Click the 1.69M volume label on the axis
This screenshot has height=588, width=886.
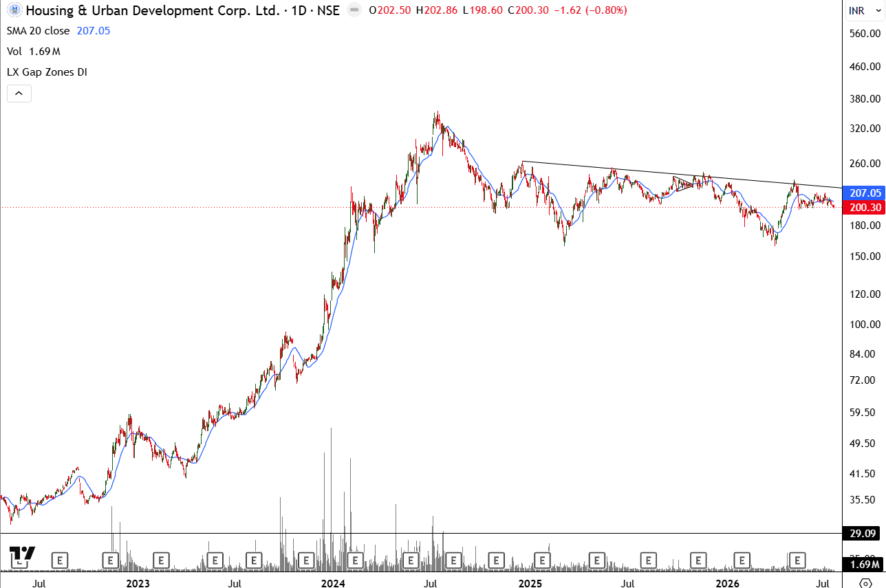tap(864, 566)
